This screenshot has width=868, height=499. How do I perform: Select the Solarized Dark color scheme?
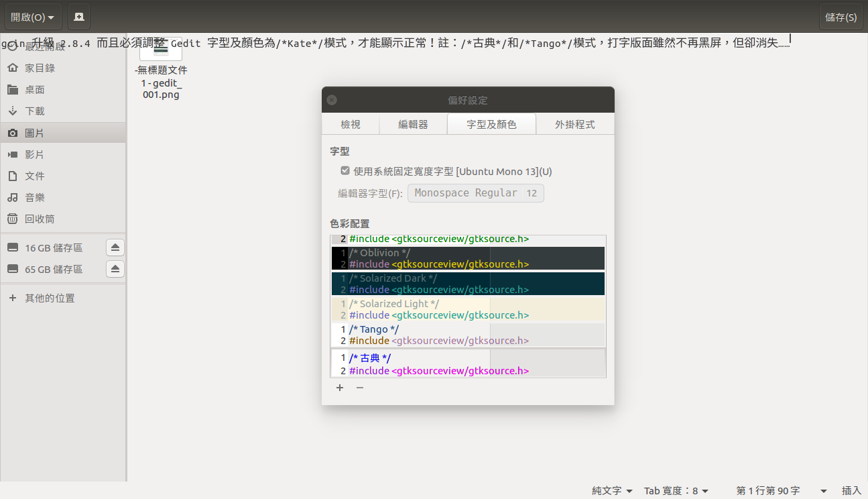468,284
